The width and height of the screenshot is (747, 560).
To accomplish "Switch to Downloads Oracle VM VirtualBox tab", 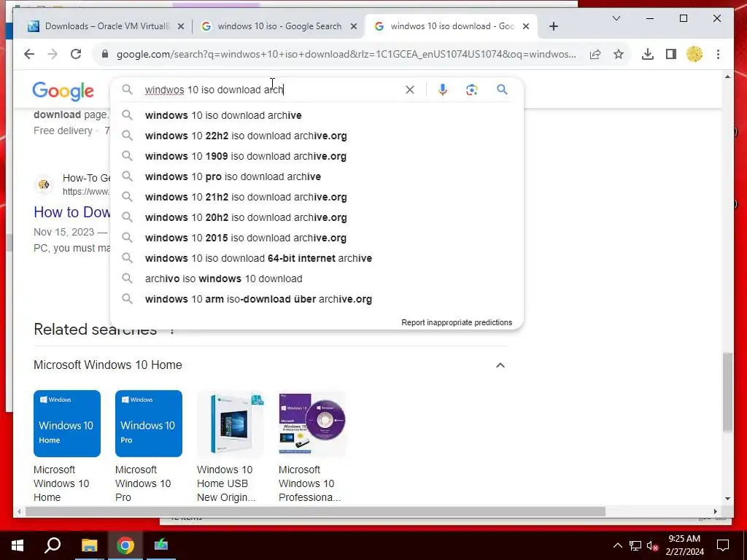I will click(x=105, y=26).
